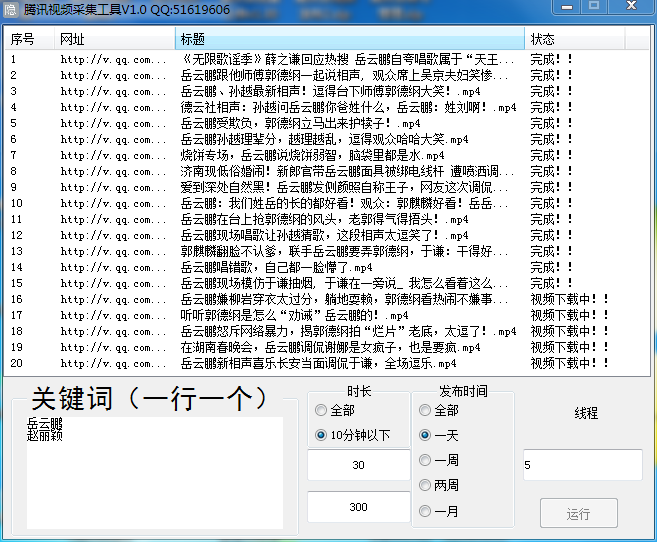This screenshot has width=657, height=542.
Task: Select row 16 岳云鹏嫌柳岩穿衣太过分
Action: pos(327,299)
